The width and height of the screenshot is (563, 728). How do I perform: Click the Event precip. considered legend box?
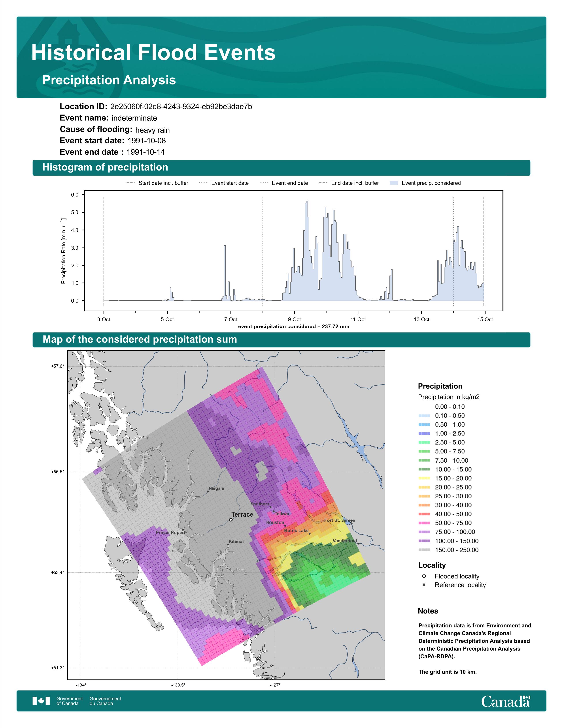point(394,183)
